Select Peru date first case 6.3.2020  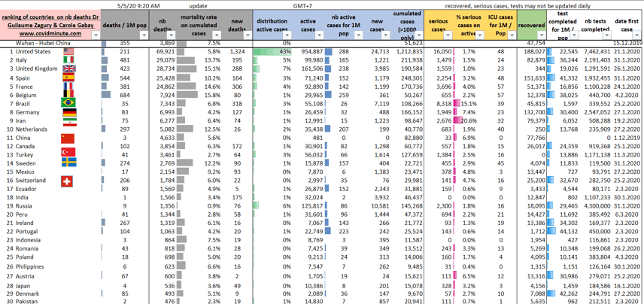click(x=628, y=214)
